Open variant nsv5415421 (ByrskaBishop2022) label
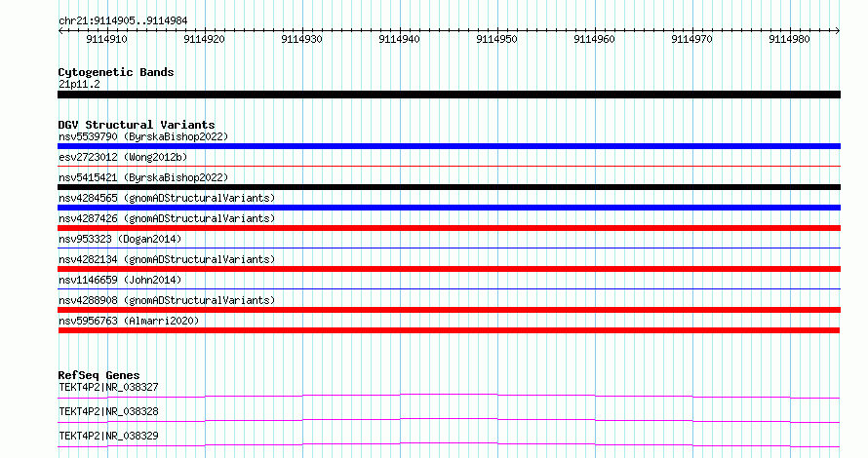 click(x=143, y=177)
